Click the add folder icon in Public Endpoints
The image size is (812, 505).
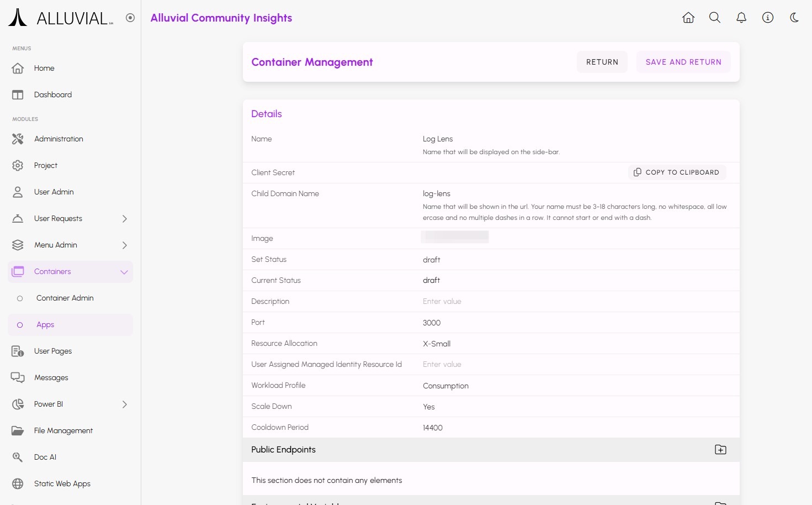[x=720, y=450]
